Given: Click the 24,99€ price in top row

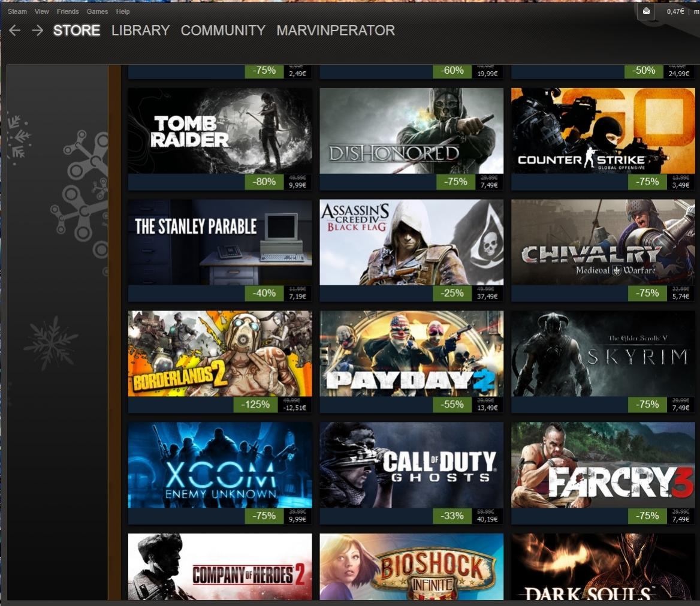Looking at the screenshot, I should tap(679, 74).
